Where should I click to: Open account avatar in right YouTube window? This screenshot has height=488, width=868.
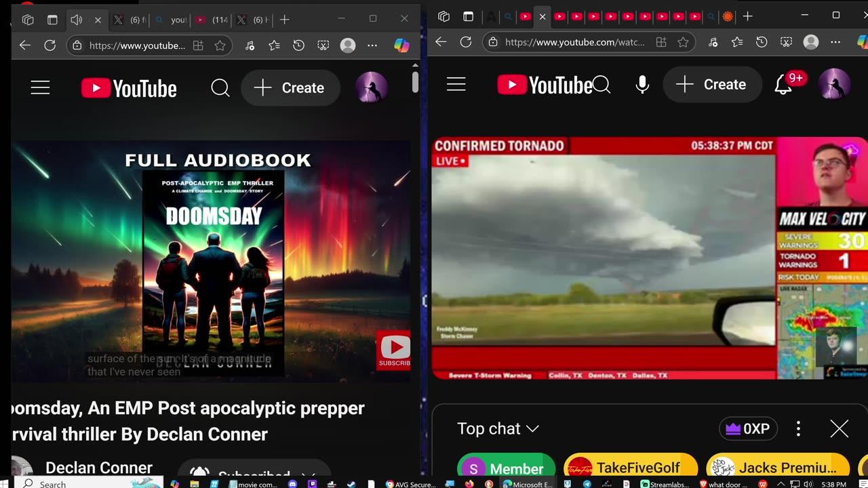[834, 85]
